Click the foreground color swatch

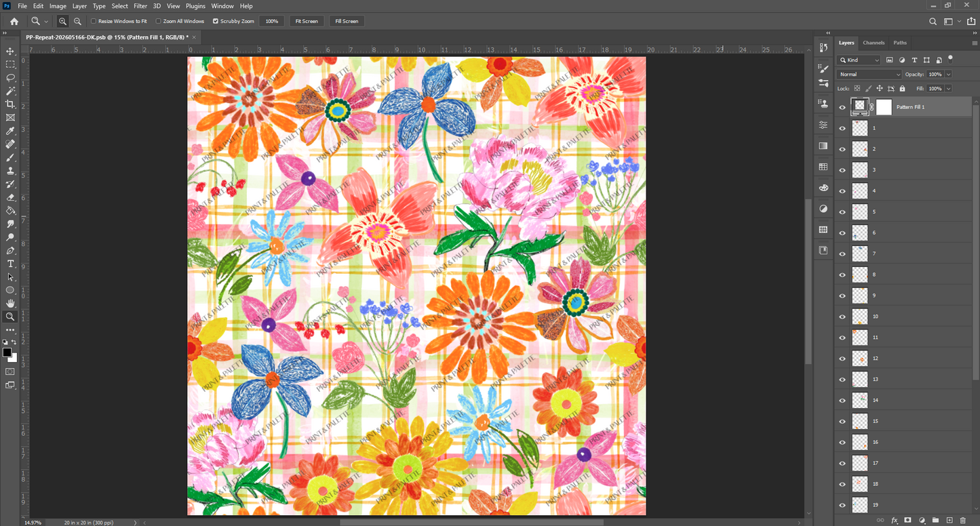(x=7, y=352)
